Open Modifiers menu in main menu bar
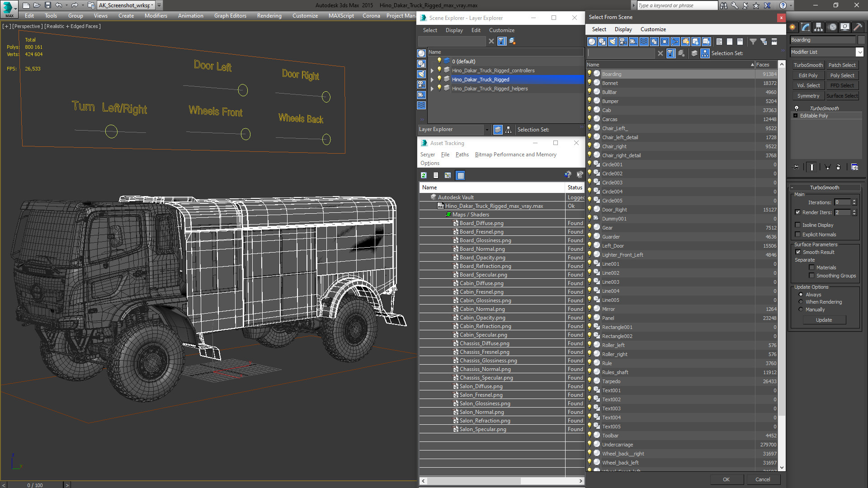Image resolution: width=868 pixels, height=488 pixels. pyautogui.click(x=156, y=16)
